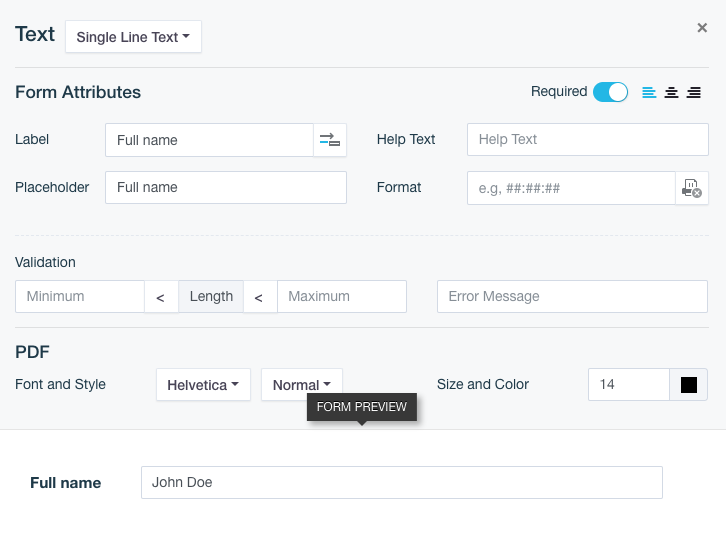Viewport: 726px width, 547px height.
Task: Focus the Help Text input field
Action: (588, 139)
